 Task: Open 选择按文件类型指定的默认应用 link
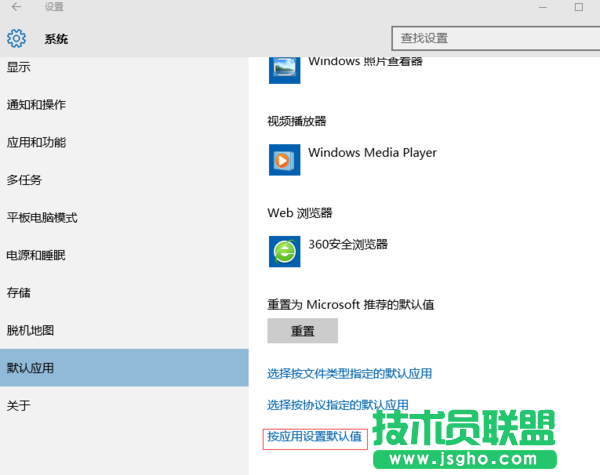[349, 374]
